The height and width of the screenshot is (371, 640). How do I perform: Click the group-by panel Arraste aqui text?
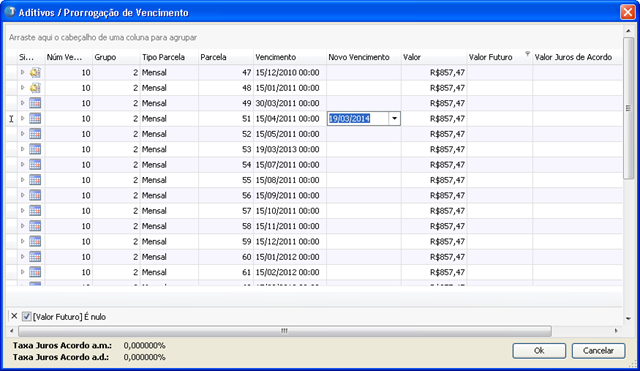[103, 38]
